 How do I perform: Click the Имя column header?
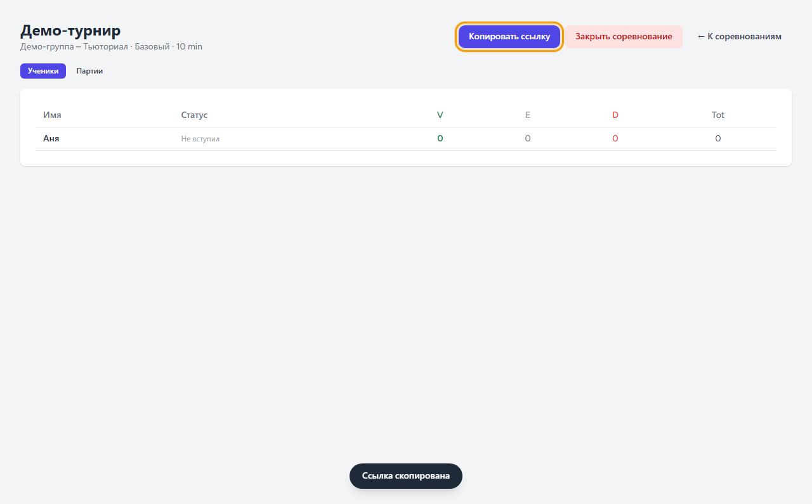pos(52,115)
